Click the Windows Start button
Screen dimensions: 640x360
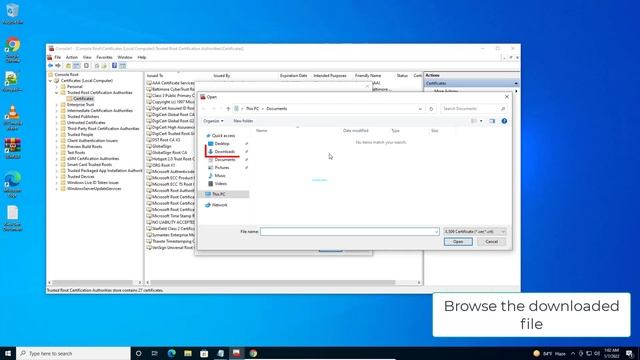pyautogui.click(x=8, y=353)
